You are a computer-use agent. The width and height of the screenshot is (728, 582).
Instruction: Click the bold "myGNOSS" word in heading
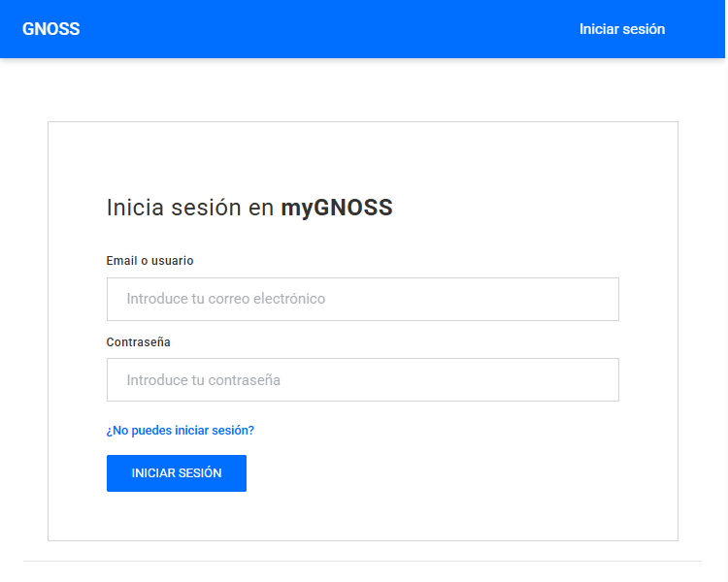pos(337,208)
